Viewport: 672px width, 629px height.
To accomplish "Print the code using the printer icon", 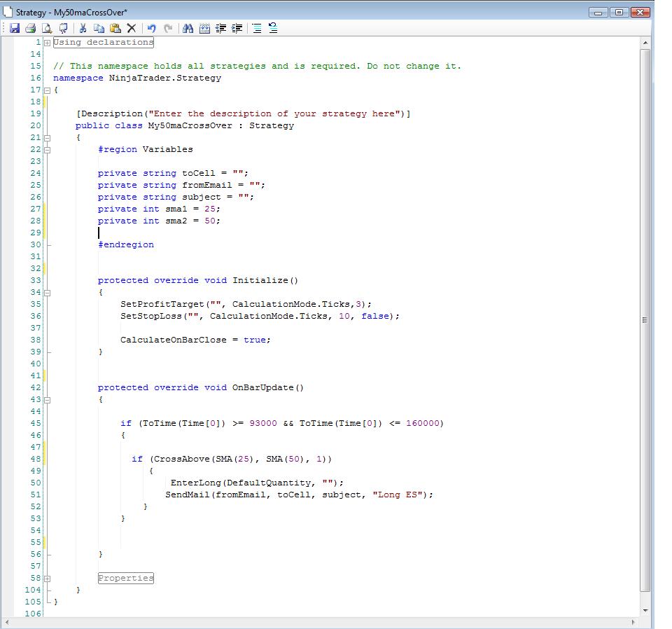I will 30,28.
